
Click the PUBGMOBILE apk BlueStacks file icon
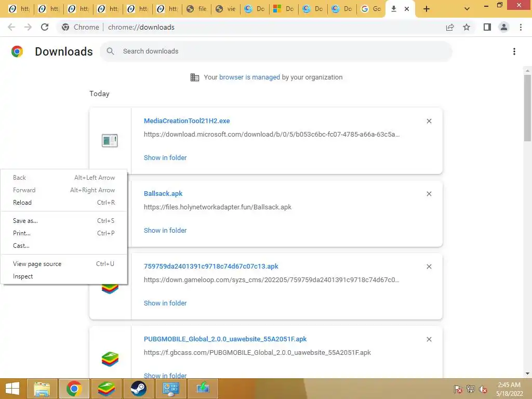point(110,360)
